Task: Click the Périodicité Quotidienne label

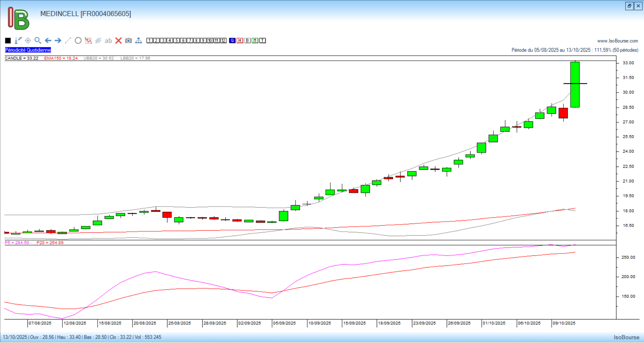Action: (x=28, y=50)
